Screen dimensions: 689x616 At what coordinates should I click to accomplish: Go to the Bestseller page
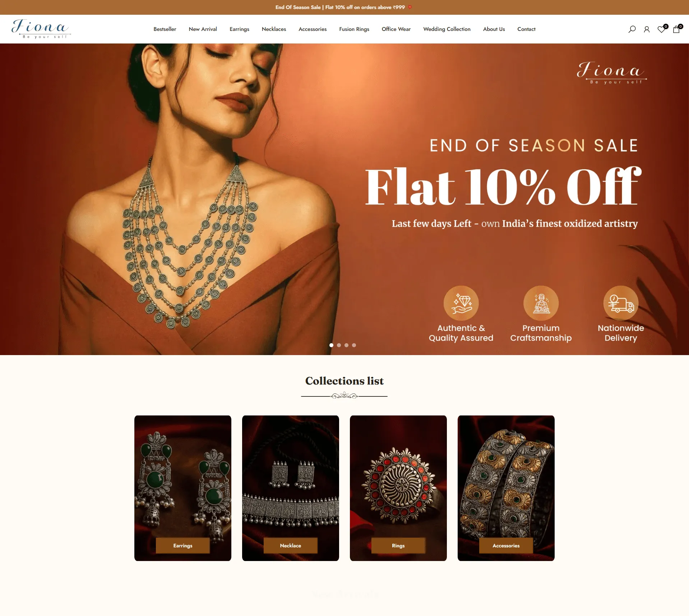tap(165, 29)
